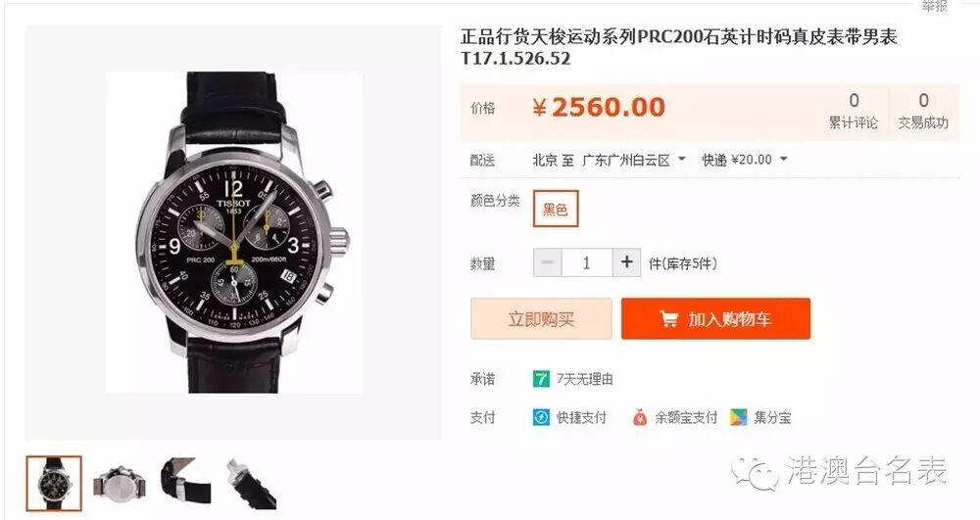Click the shopping cart icon on orange button
This screenshot has width=980, height=520.
click(x=668, y=319)
